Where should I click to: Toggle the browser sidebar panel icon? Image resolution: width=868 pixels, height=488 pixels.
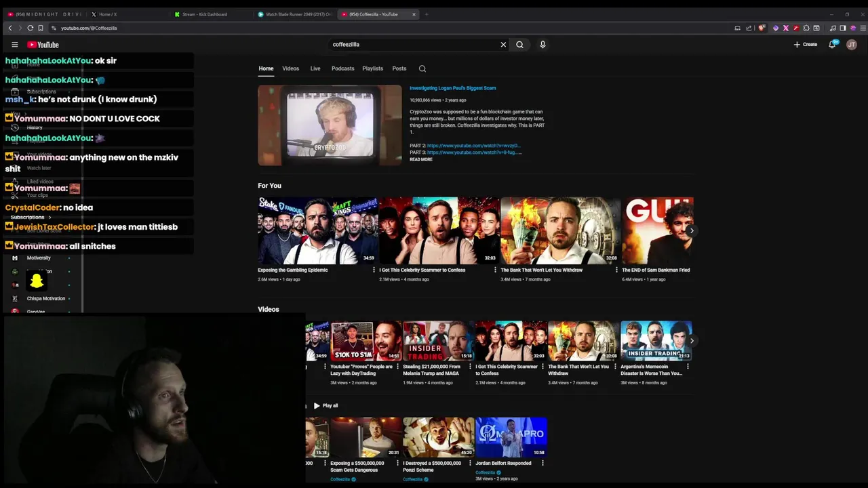(x=842, y=28)
